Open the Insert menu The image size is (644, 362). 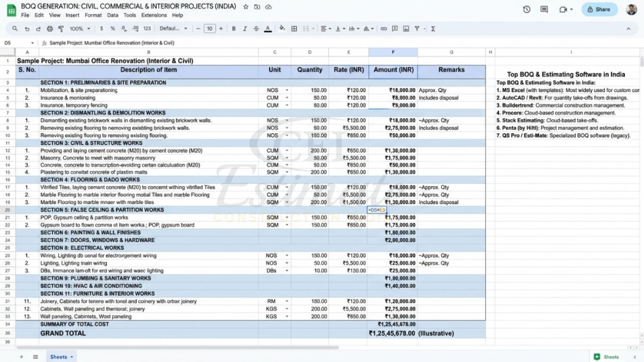click(72, 15)
